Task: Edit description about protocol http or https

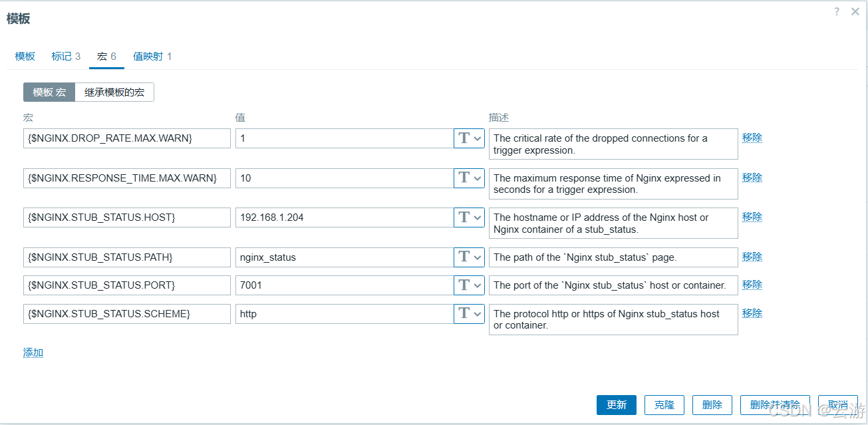Action: 613,320
